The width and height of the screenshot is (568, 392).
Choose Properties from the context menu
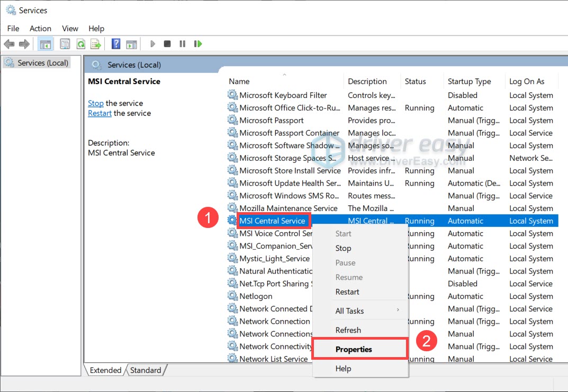(x=354, y=349)
